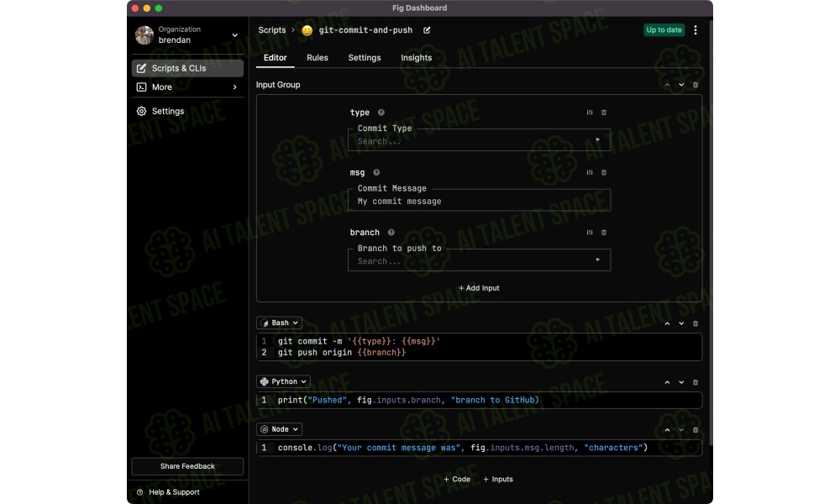840x504 pixels.
Task: Click the brendan organization avatar
Action: point(144,34)
